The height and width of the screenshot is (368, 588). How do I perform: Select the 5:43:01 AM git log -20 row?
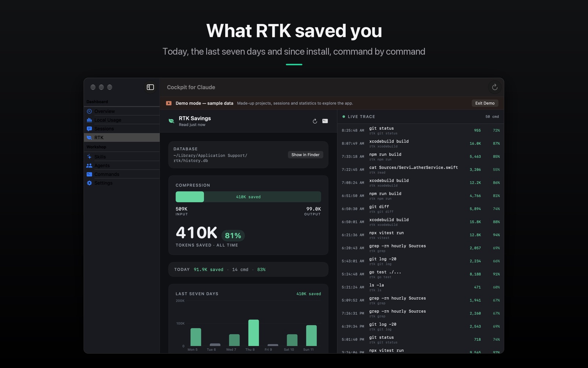pos(420,261)
